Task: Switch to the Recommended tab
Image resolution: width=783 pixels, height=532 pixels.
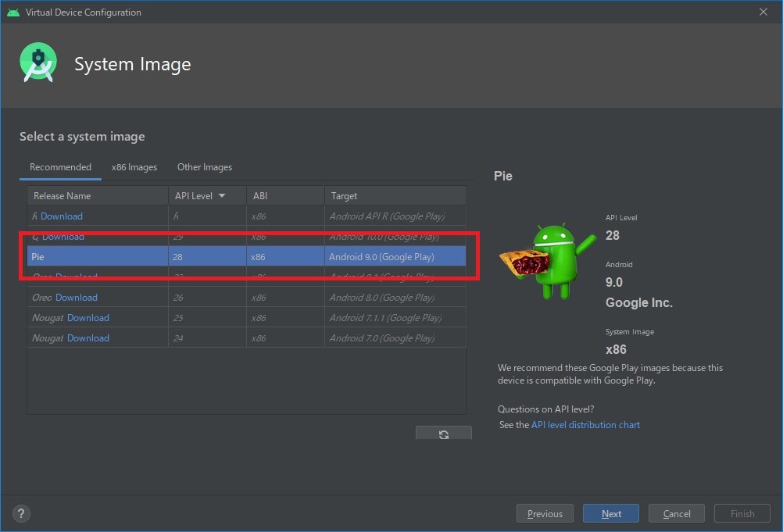Action: point(60,167)
